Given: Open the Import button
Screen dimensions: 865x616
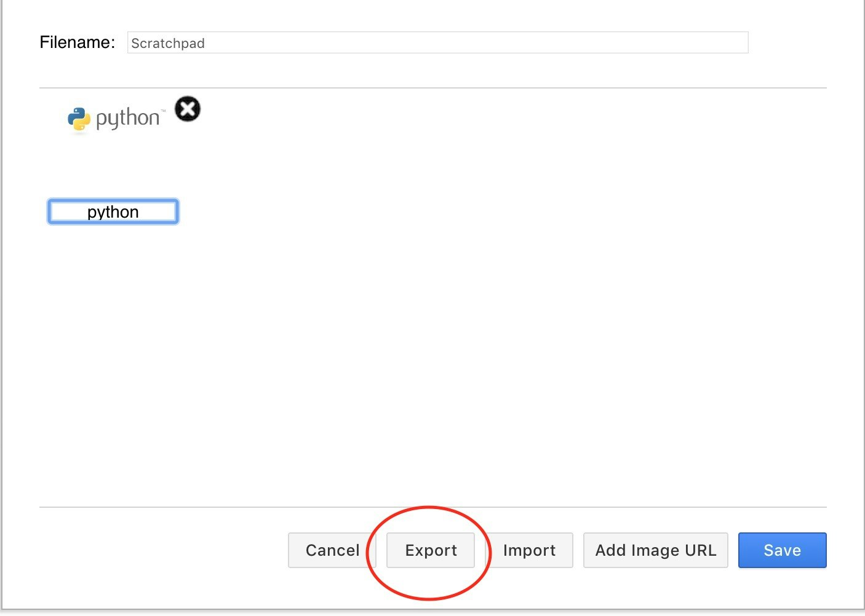Looking at the screenshot, I should [x=529, y=550].
